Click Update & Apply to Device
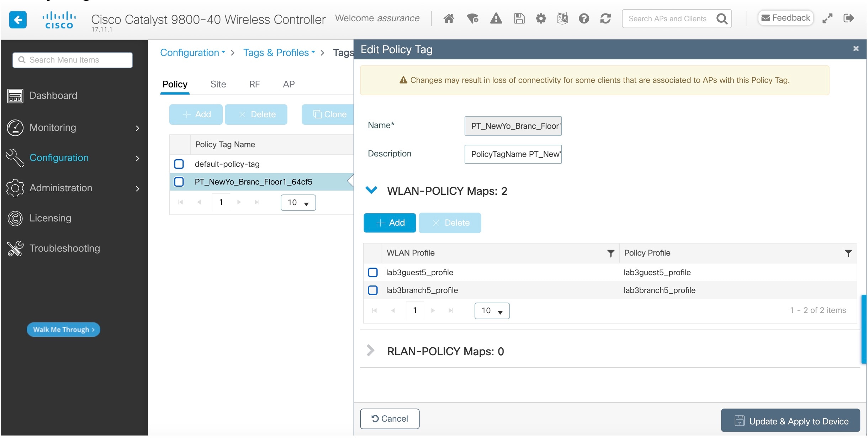 [x=790, y=421]
